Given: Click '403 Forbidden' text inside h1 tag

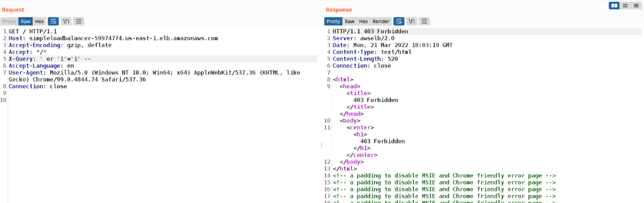Looking at the screenshot, I should [383, 141].
